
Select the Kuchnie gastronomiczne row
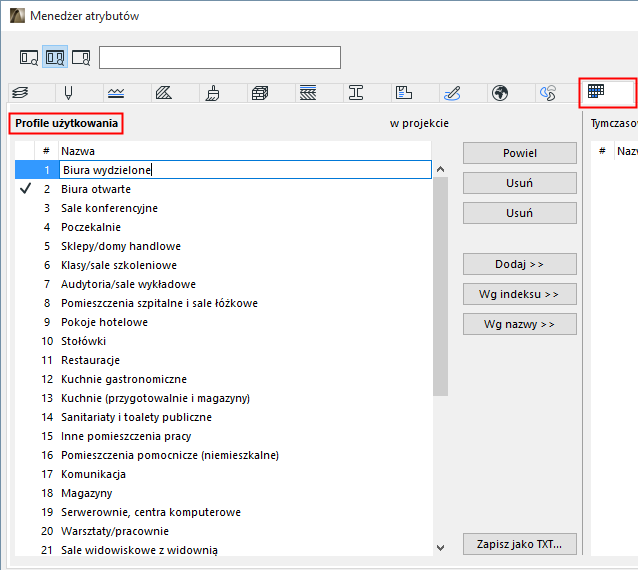(223, 379)
